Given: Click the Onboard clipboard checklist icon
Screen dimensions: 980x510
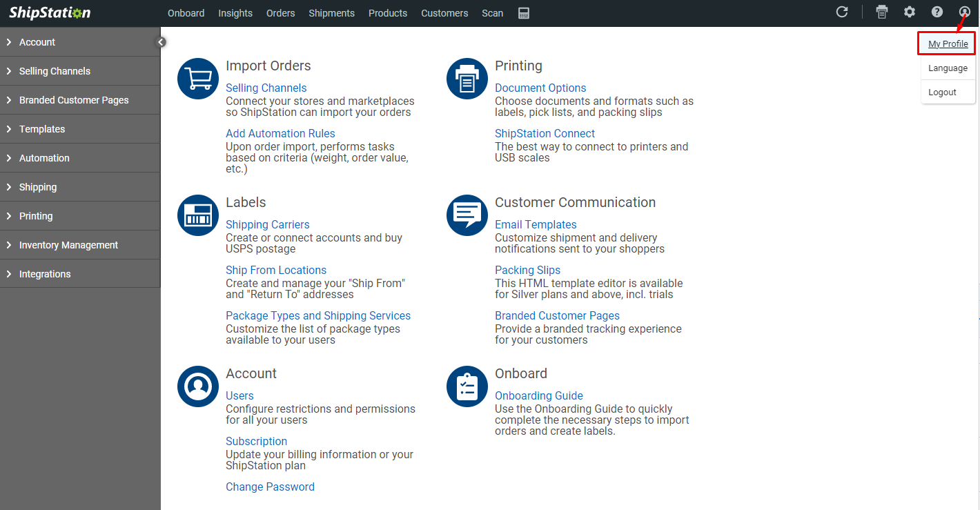Looking at the screenshot, I should pos(467,386).
